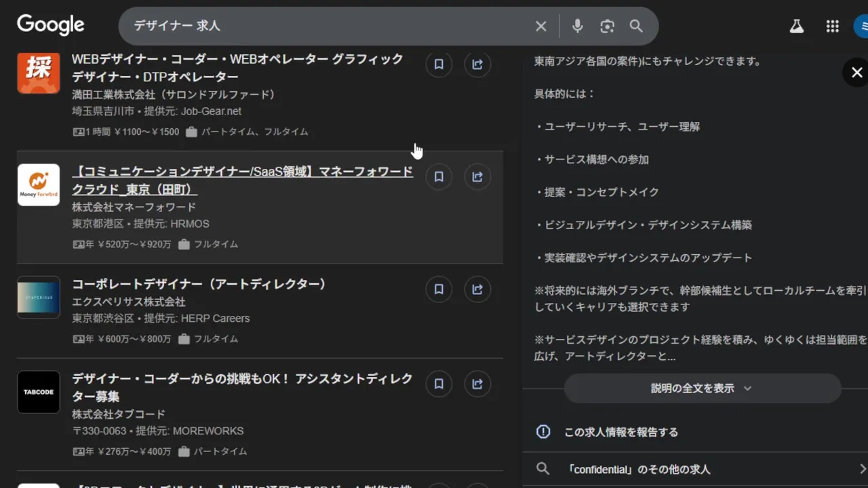Submit search with magnifying glass icon
The image size is (868, 488).
click(636, 26)
